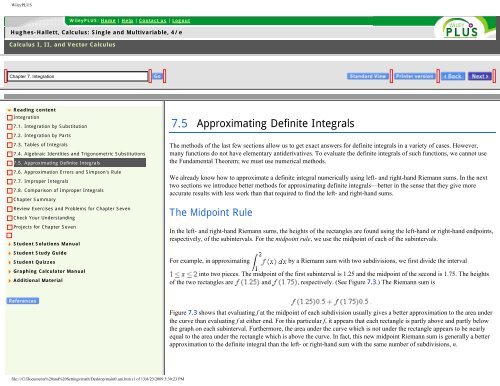Screen dimensions: 500x386
Task: Open the Printer version
Action: pos(414,76)
